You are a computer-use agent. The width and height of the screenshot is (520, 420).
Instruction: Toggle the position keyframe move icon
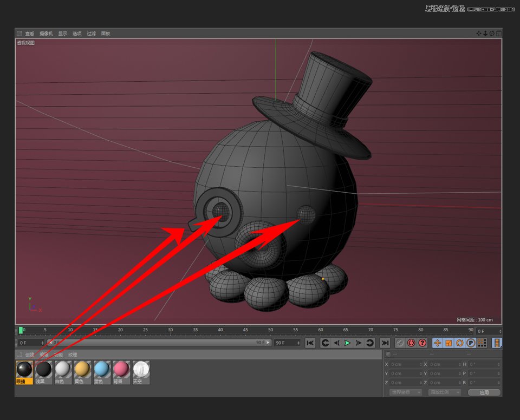coord(438,343)
